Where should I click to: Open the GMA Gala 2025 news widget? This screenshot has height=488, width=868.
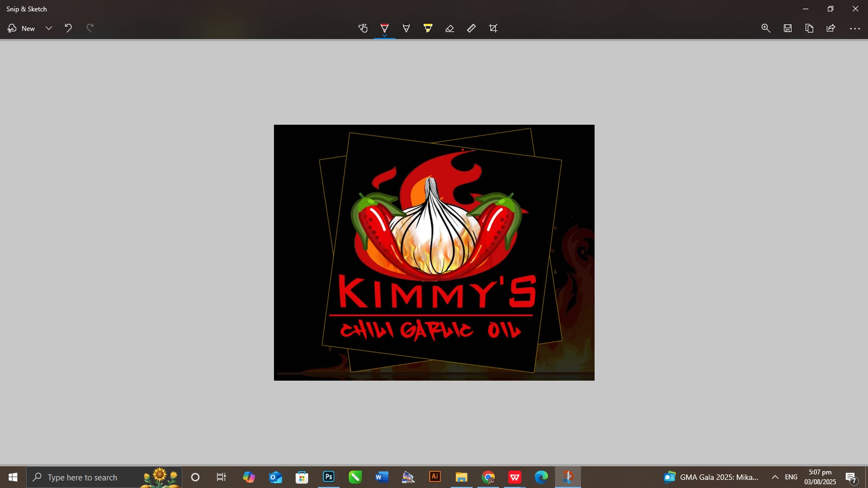click(711, 477)
